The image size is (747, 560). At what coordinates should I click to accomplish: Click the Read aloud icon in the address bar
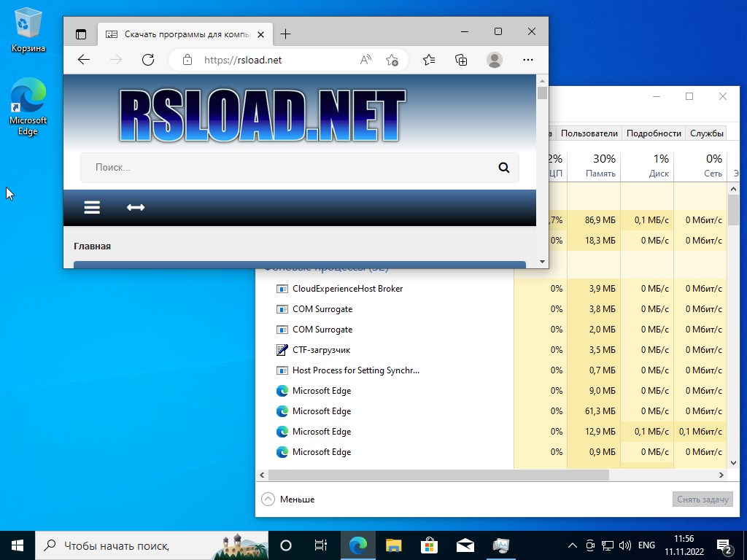coord(366,60)
